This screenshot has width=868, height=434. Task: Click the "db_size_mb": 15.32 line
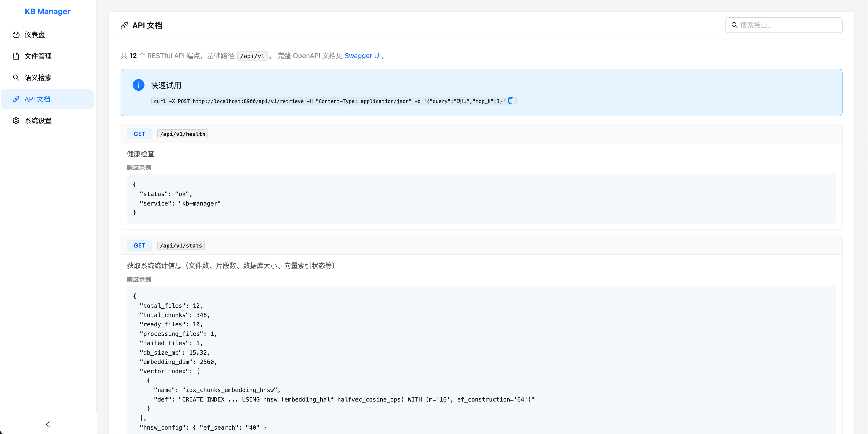[175, 353]
